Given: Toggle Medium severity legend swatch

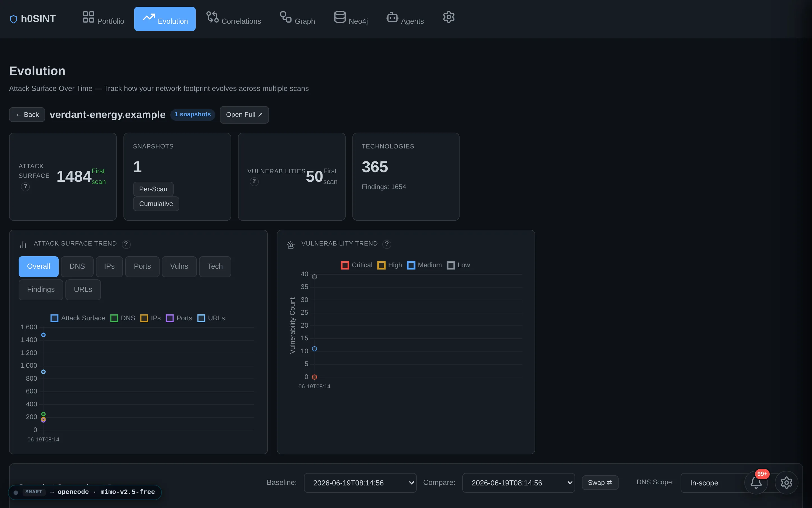Looking at the screenshot, I should [411, 265].
